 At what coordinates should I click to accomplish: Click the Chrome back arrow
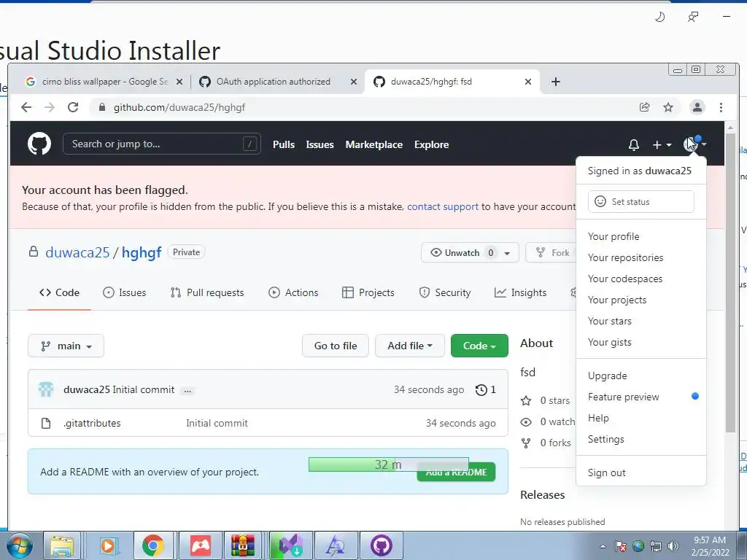tap(26, 107)
